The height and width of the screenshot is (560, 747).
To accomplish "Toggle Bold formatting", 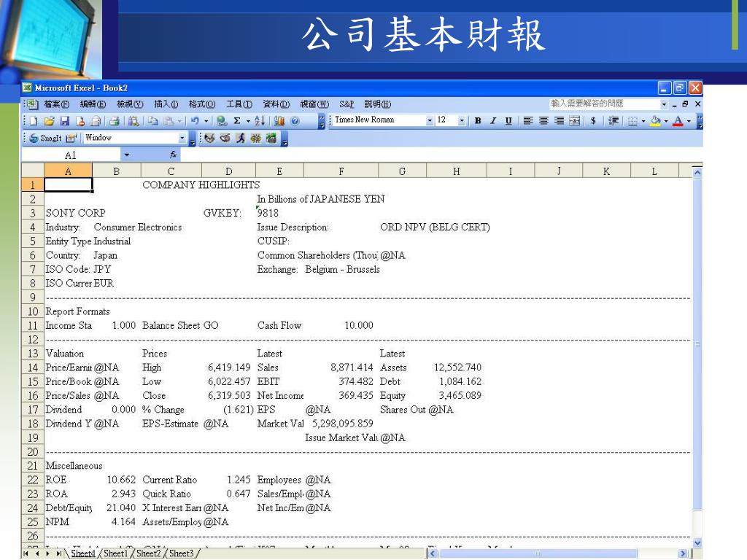I will (x=478, y=121).
